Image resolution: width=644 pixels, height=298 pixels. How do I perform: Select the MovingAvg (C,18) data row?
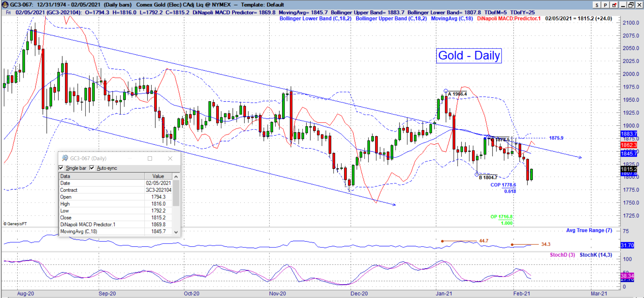tap(116, 232)
